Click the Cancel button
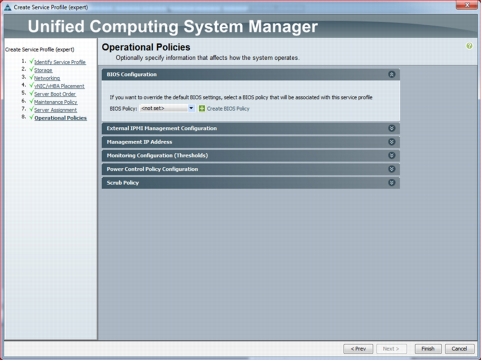Image resolution: width=482 pixels, height=361 pixels. (459, 349)
